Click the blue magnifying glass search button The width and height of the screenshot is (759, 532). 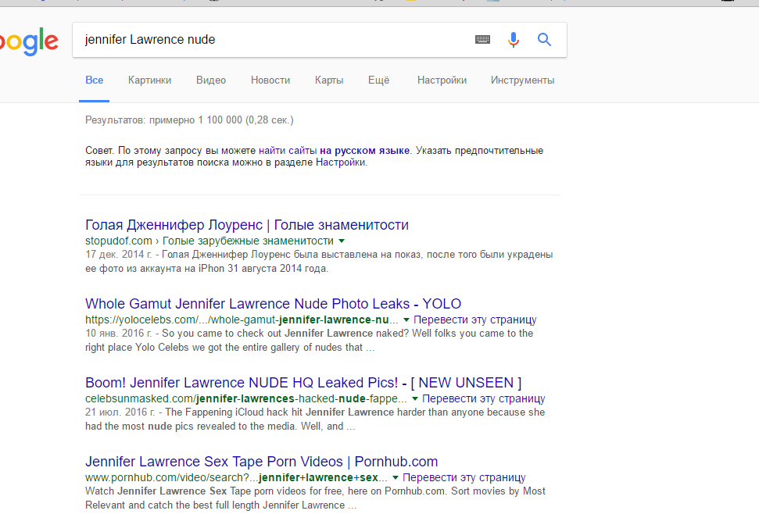point(544,40)
